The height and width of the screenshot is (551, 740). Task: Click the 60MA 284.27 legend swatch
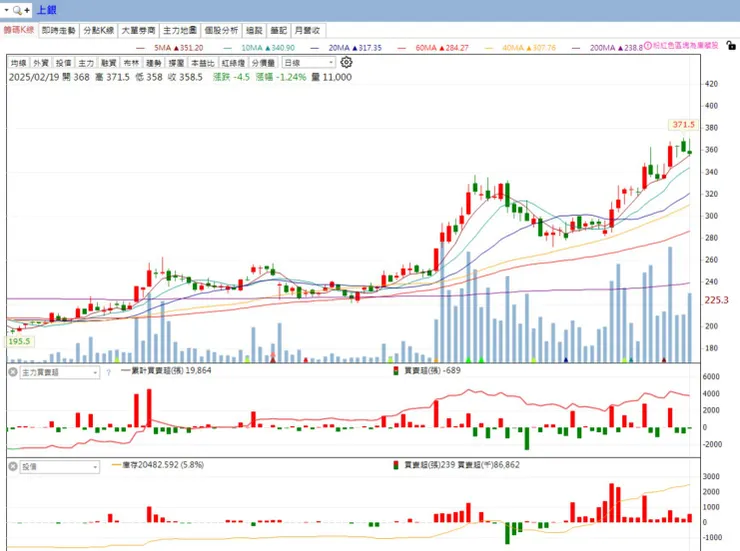pyautogui.click(x=402, y=48)
